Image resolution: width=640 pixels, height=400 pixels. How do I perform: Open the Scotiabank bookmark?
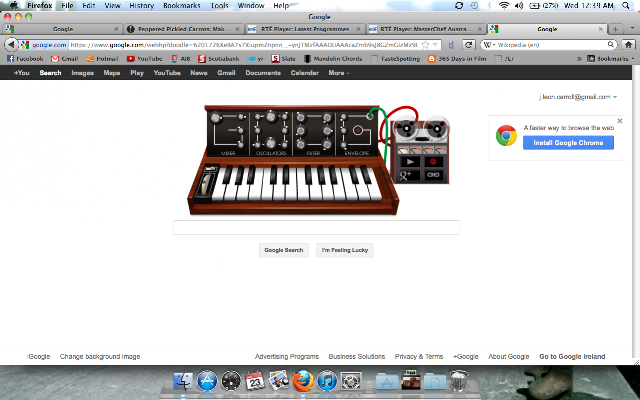218,59
